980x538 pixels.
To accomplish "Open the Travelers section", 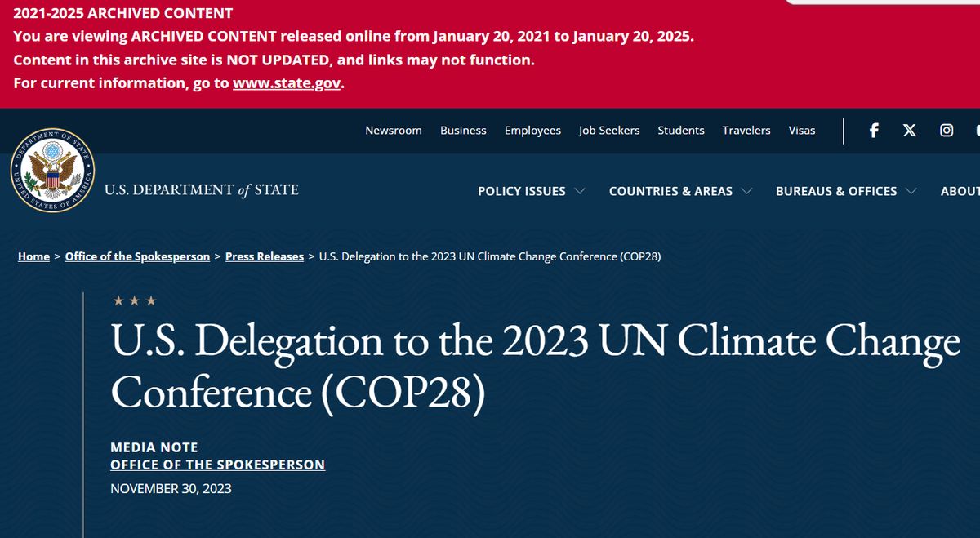I will click(746, 131).
